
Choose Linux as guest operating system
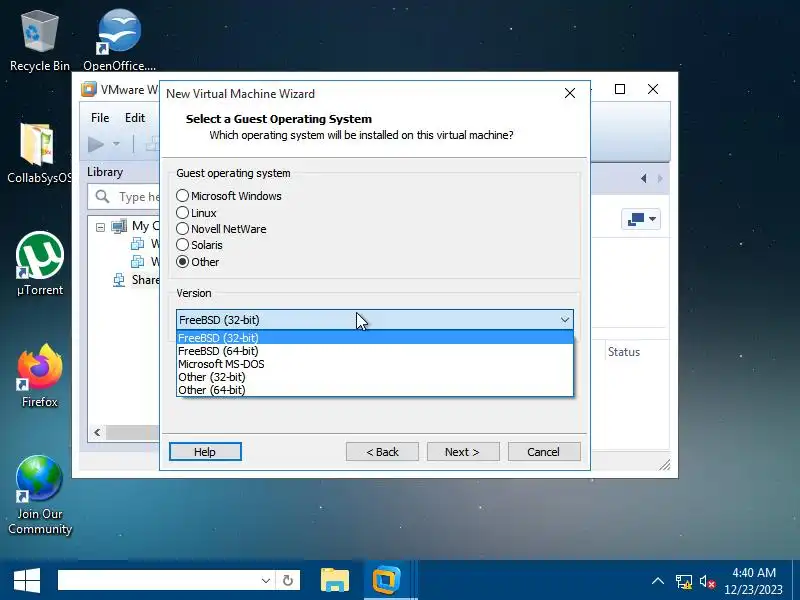click(x=182, y=213)
